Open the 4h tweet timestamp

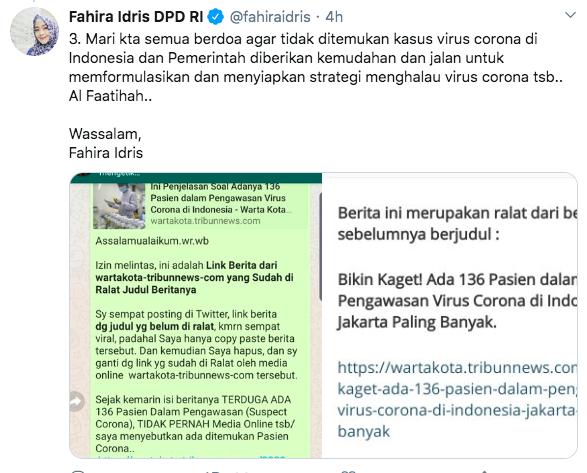[x=334, y=17]
